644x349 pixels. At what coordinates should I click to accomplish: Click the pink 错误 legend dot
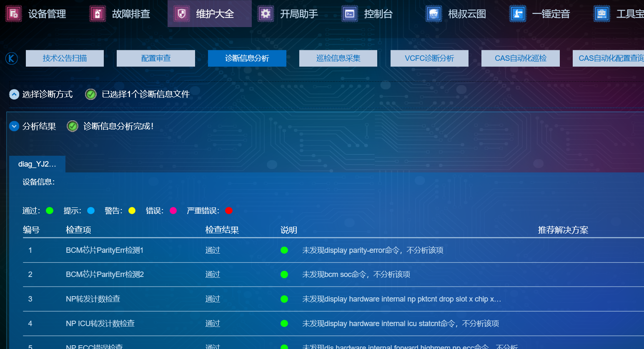point(173,211)
